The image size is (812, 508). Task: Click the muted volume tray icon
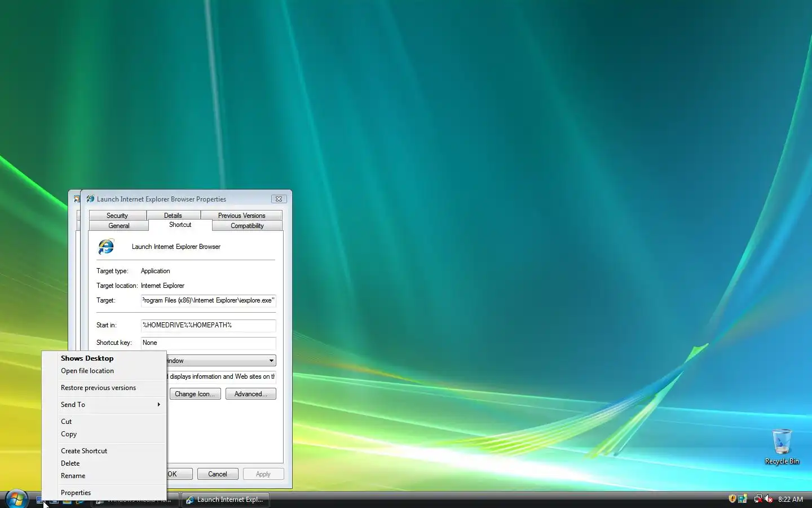769,499
